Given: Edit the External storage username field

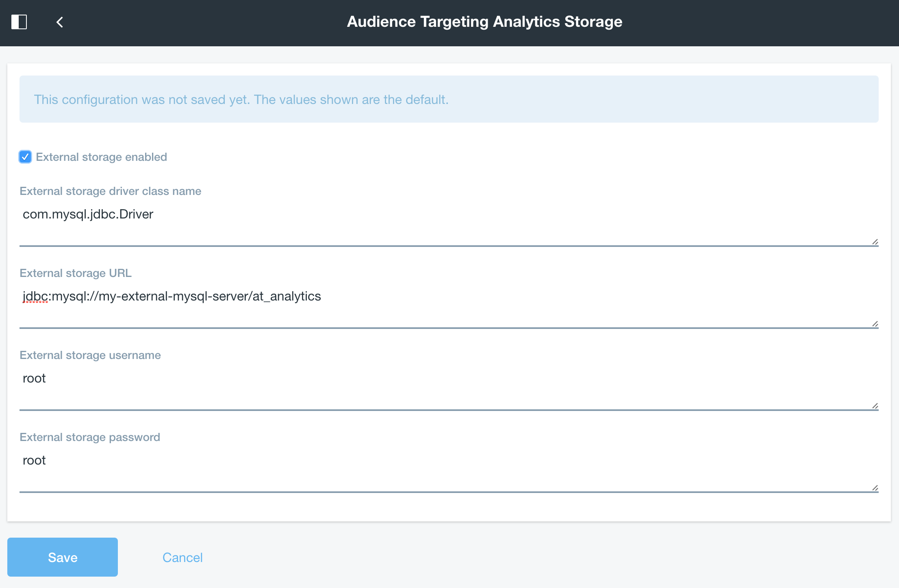Looking at the screenshot, I should (449, 389).
